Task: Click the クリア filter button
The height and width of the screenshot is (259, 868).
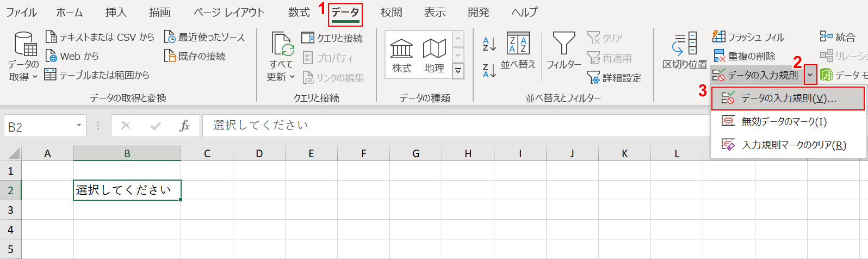Action: (x=605, y=38)
